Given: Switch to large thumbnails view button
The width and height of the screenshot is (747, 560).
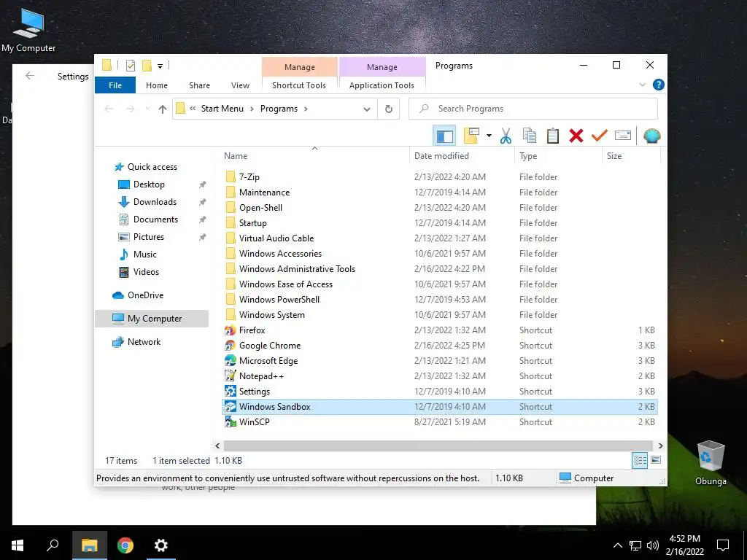Looking at the screenshot, I should 656,460.
